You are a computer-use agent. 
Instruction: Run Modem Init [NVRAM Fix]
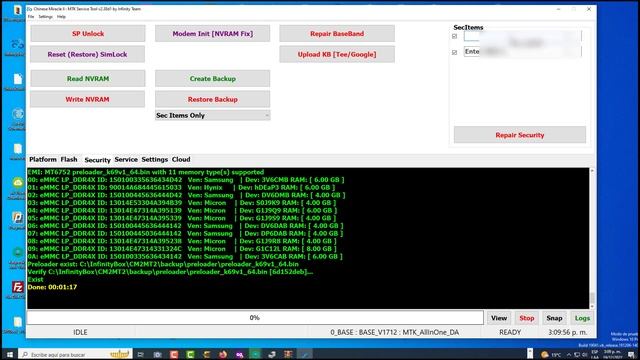[x=212, y=33]
